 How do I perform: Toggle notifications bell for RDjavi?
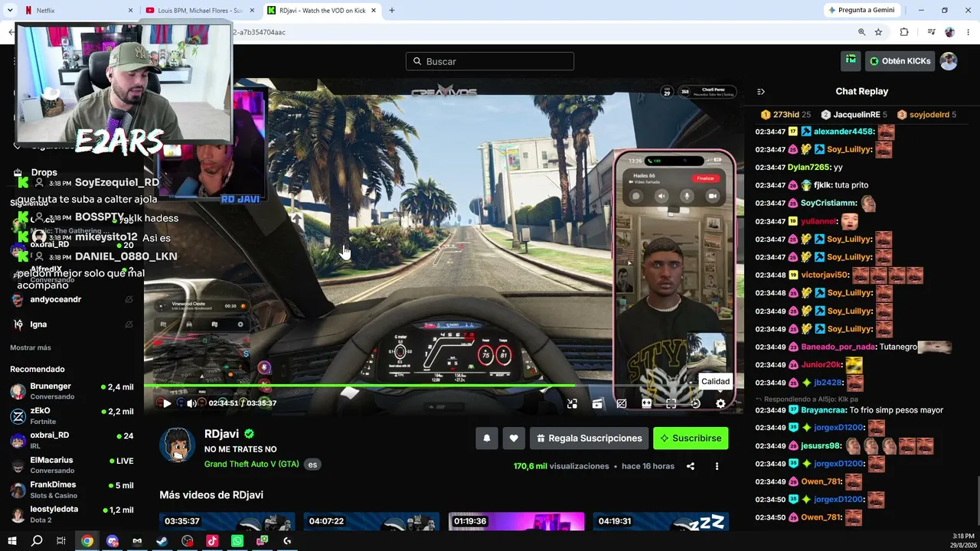(x=486, y=439)
